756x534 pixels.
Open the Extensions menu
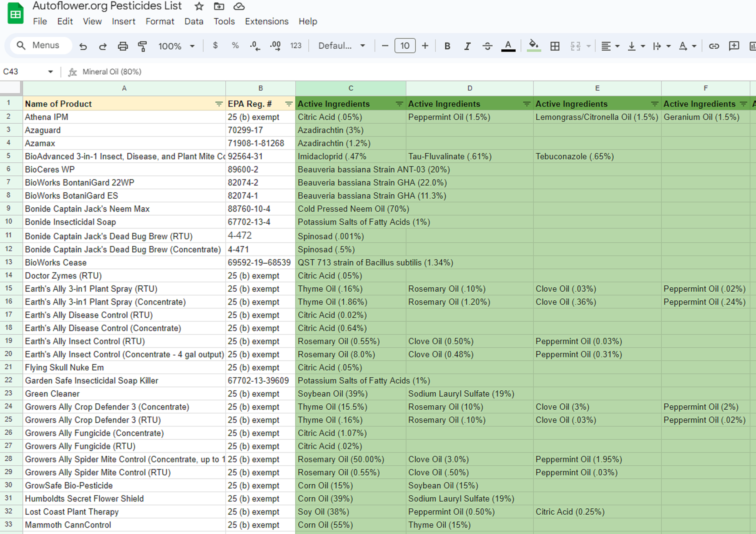point(266,22)
